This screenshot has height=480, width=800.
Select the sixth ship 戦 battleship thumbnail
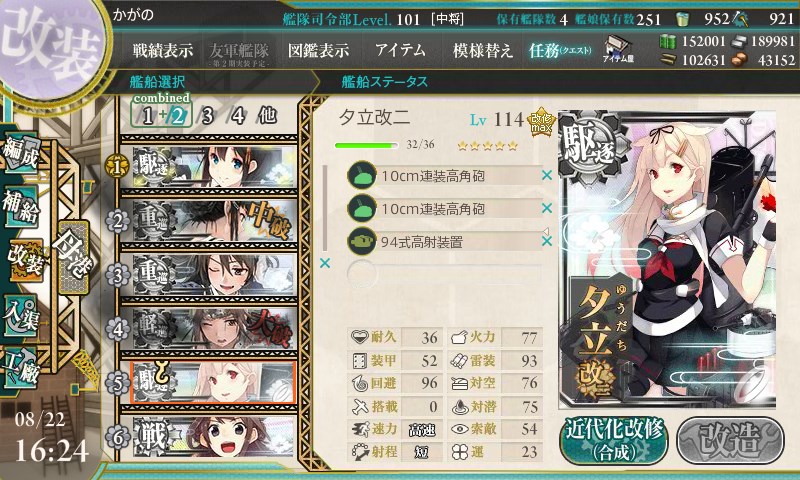tap(214, 437)
